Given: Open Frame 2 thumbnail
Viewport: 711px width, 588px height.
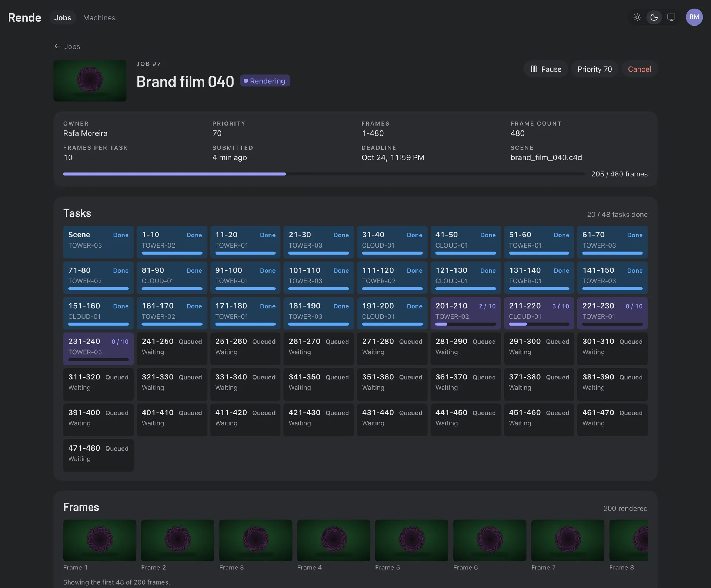Looking at the screenshot, I should 178,540.
